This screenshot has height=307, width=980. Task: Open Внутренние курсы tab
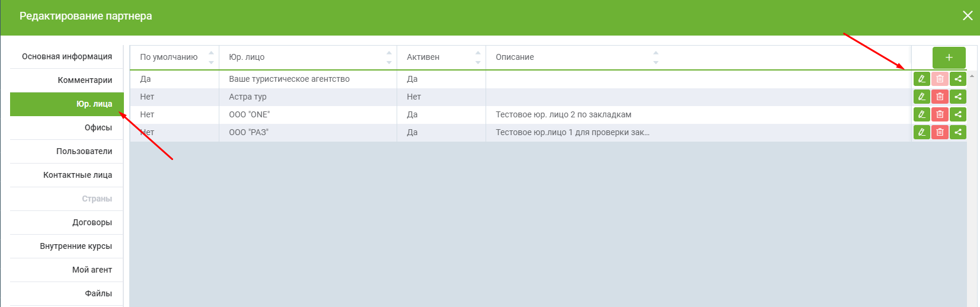tap(66, 246)
